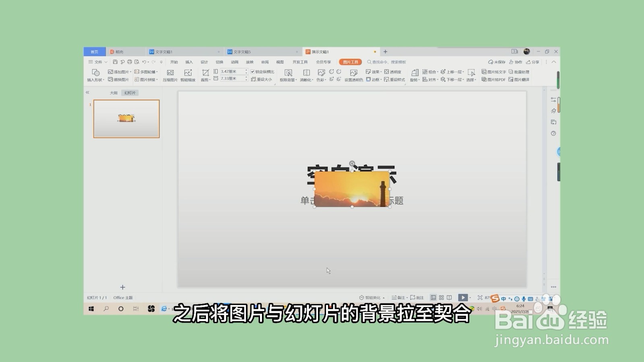Open the 设计 design ribbon tab
The image size is (644, 362).
204,62
